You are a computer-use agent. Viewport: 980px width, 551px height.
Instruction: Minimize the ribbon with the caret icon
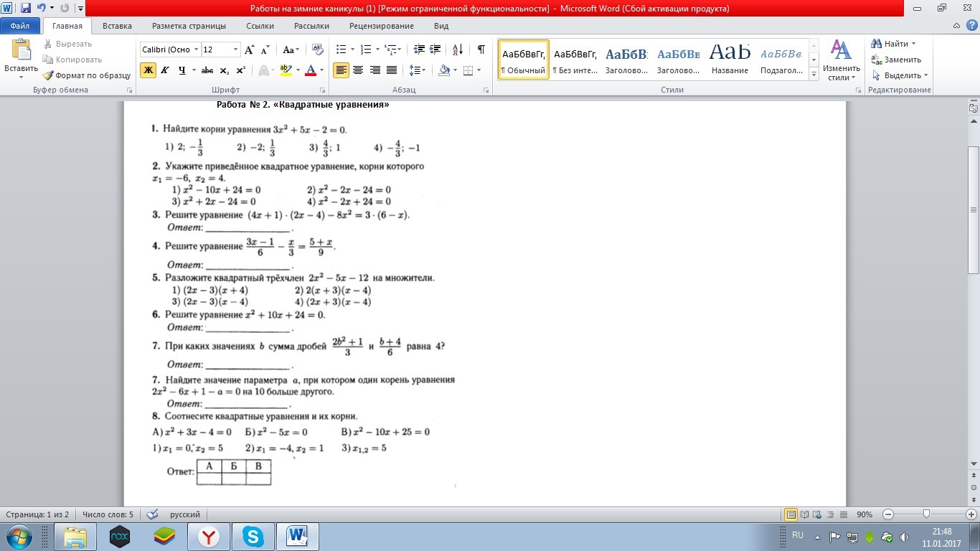958,26
